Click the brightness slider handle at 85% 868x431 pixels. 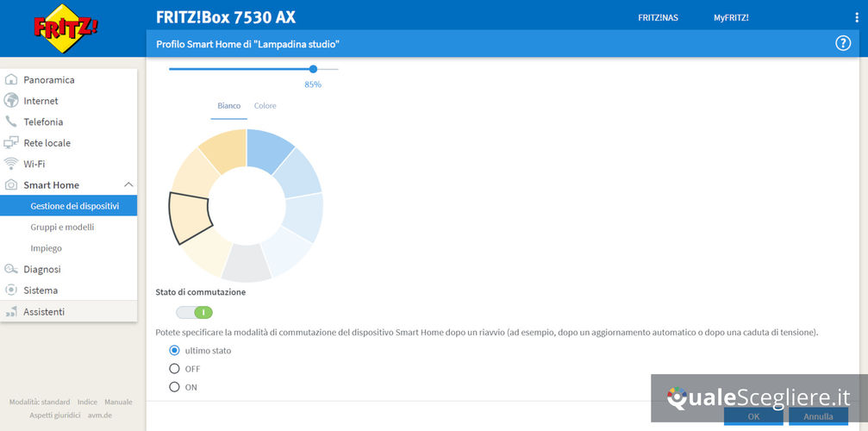pyautogui.click(x=313, y=69)
